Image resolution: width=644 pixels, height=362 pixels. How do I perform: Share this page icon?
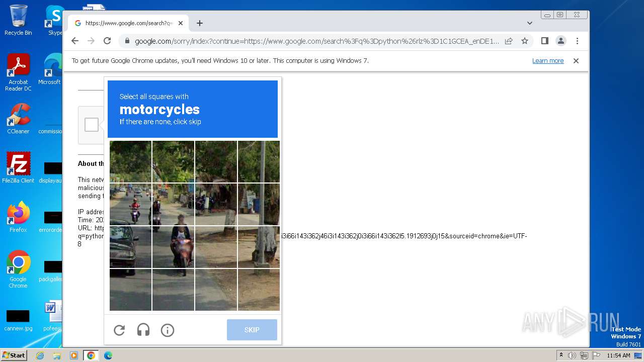pos(509,41)
